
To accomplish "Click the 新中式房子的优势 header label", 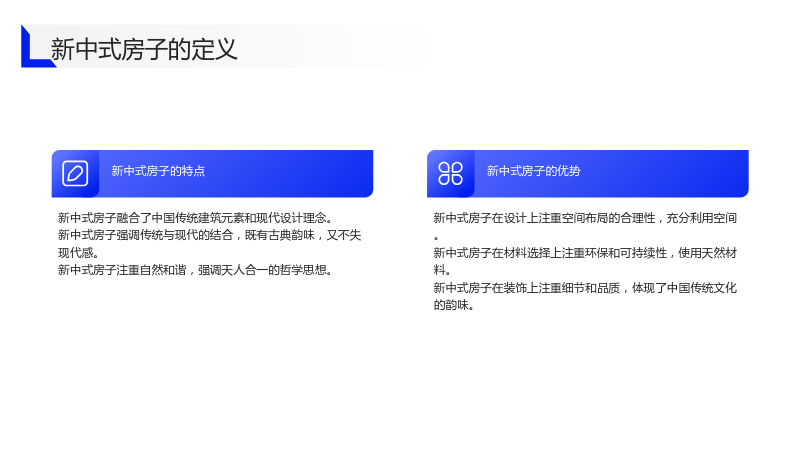I will click(x=534, y=171).
